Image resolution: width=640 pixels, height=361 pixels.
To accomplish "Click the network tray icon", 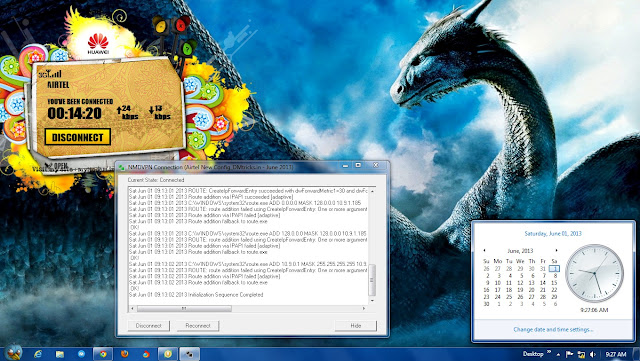I will click(x=581, y=354).
